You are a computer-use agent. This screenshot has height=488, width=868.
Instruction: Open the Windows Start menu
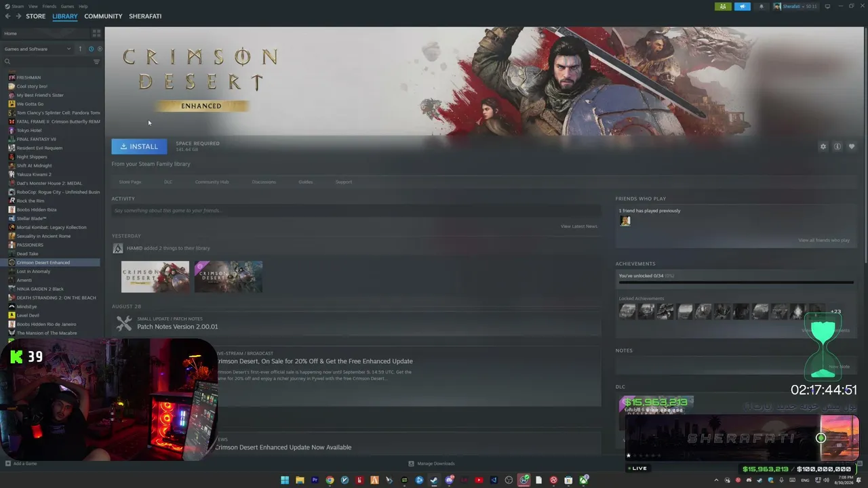(x=285, y=481)
